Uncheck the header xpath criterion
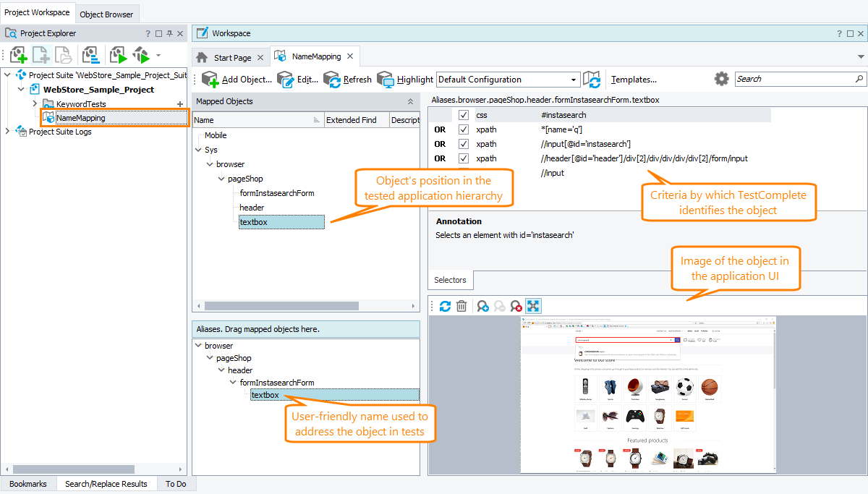This screenshot has height=494, width=868. pyautogui.click(x=464, y=158)
